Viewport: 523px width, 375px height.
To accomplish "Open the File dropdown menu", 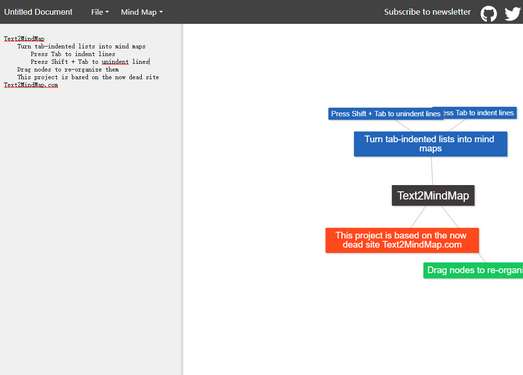I will click(100, 12).
